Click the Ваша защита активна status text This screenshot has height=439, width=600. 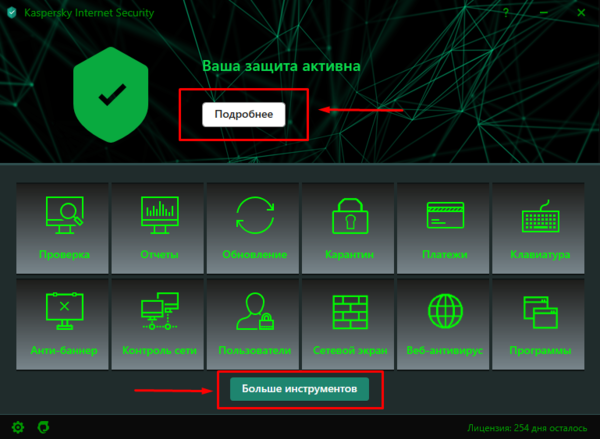(x=281, y=66)
